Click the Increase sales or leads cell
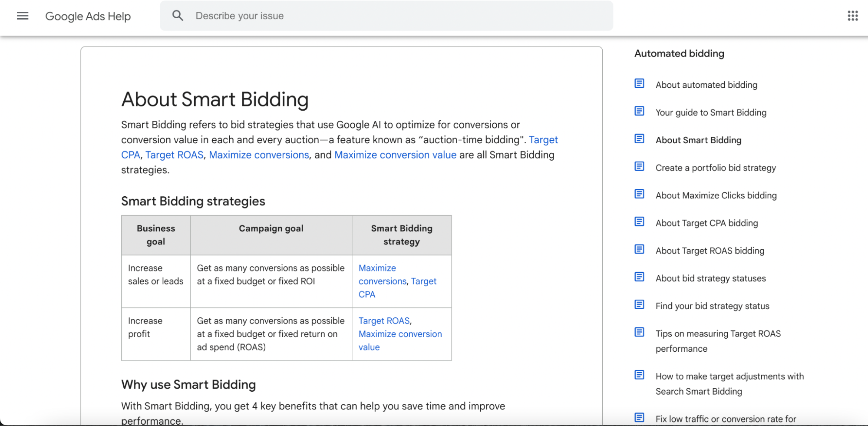 pyautogui.click(x=156, y=281)
